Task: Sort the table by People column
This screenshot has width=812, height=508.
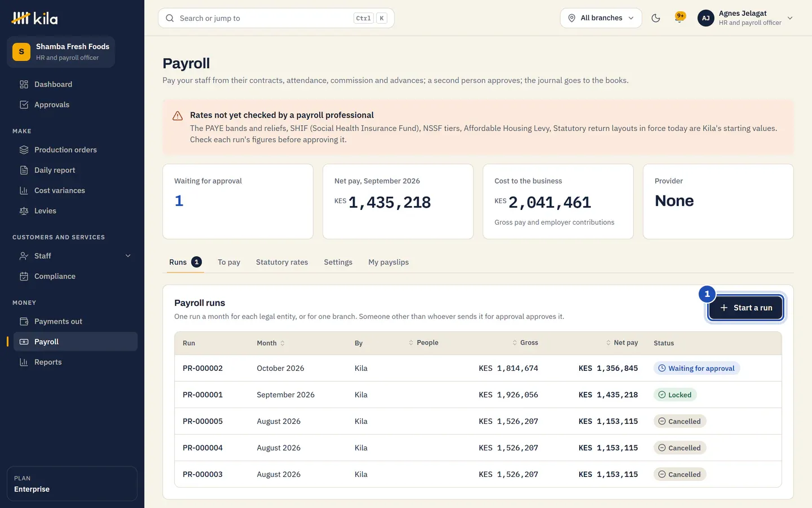Action: [x=423, y=343]
